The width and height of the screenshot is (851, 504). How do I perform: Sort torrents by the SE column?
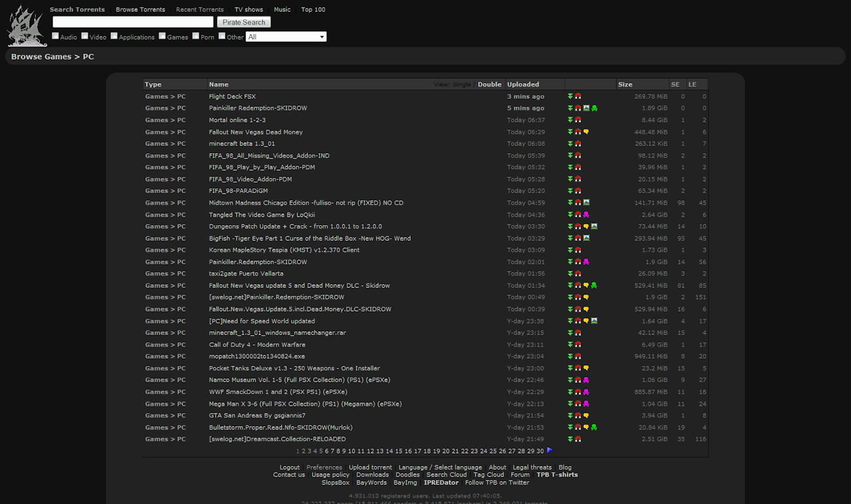pos(675,84)
